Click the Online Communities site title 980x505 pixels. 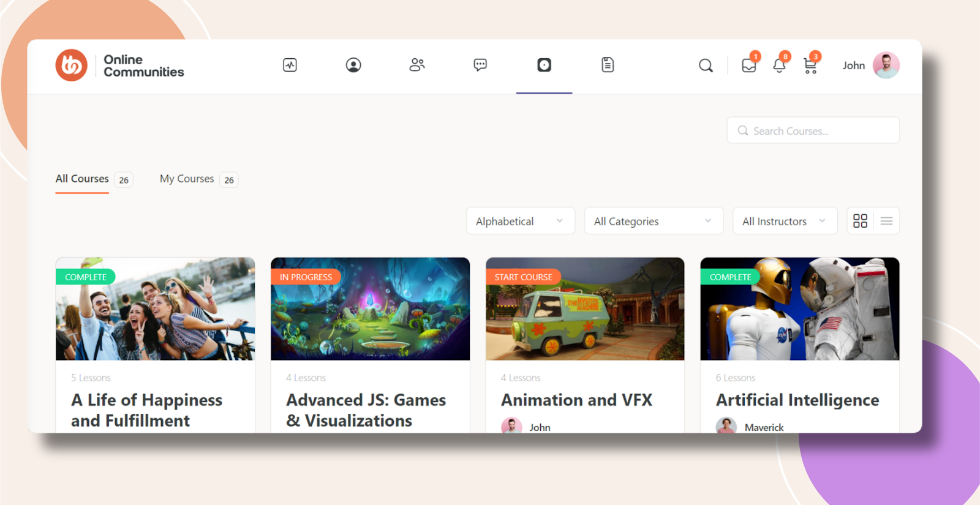[x=144, y=65]
